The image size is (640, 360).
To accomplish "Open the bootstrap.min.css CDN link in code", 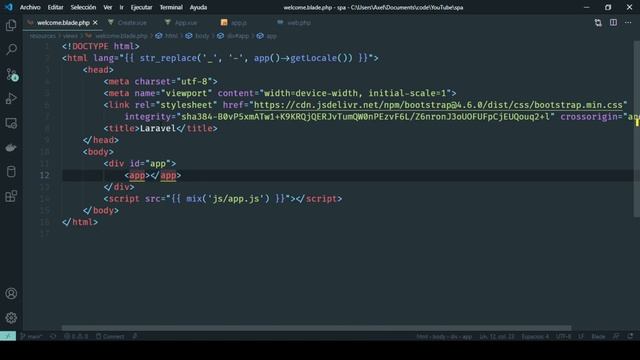I will pos(438,105).
